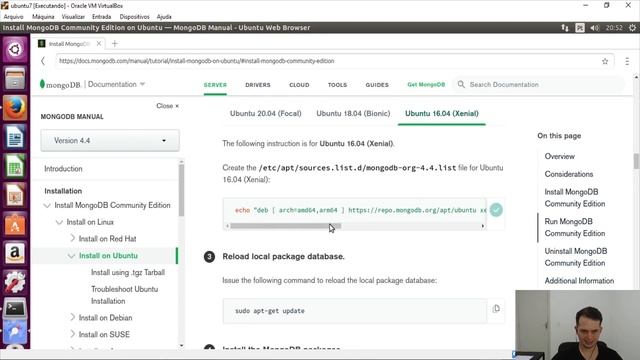
Task: Switch to Ubuntu 20.04 (Focal) tab
Action: click(266, 113)
